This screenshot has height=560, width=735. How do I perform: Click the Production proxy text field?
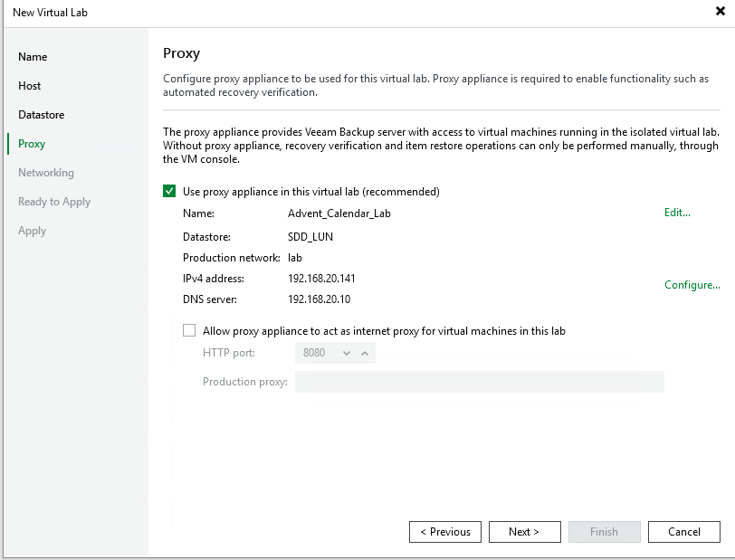coord(479,382)
